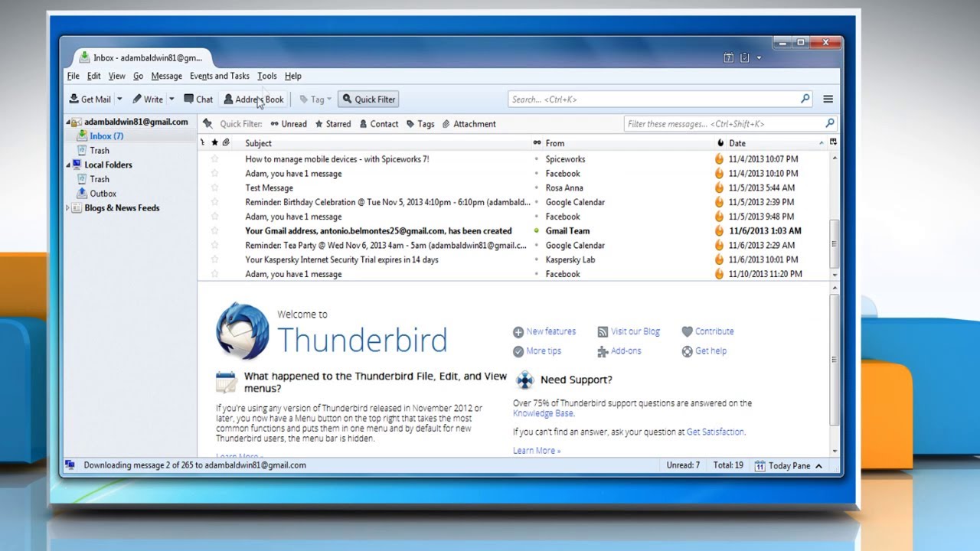The image size is (980, 551).
Task: Sort by the read-status glasses column
Action: pos(537,143)
